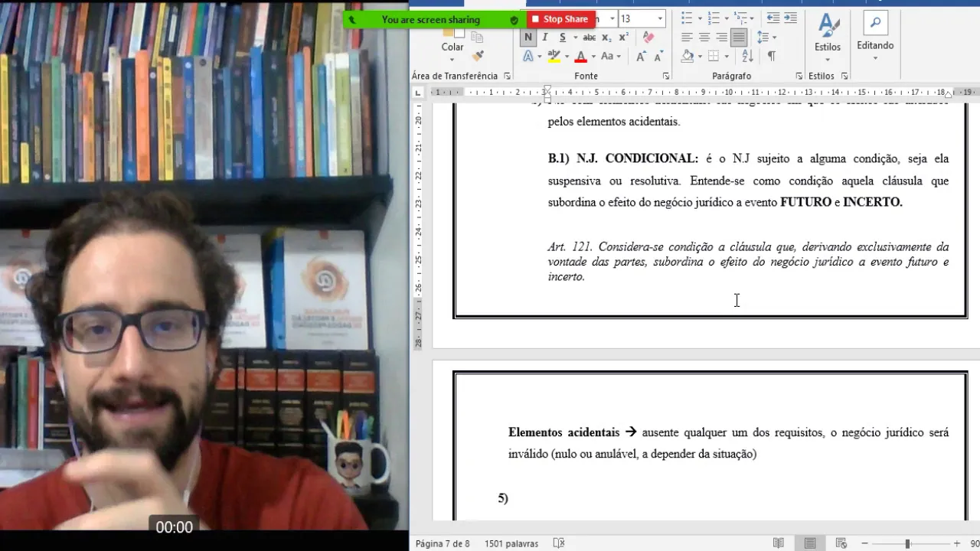Toggle bold (N) formatting
The width and height of the screenshot is (980, 551).
click(x=528, y=37)
